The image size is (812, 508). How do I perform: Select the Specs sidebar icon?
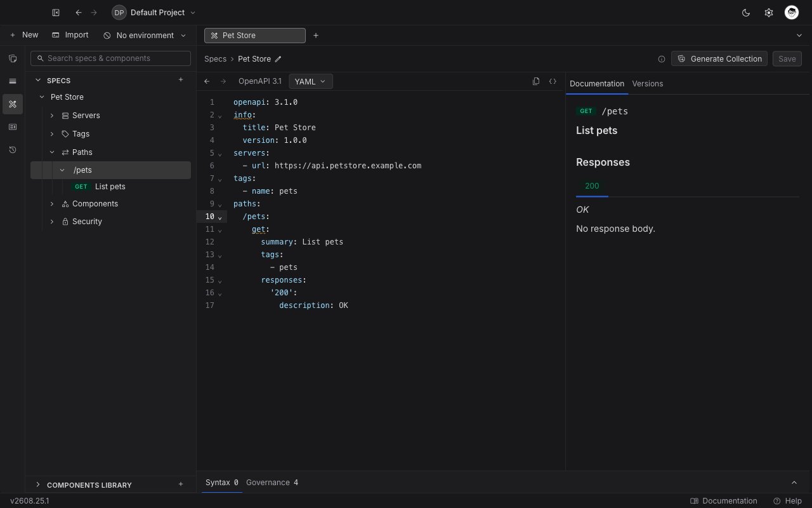pos(13,104)
